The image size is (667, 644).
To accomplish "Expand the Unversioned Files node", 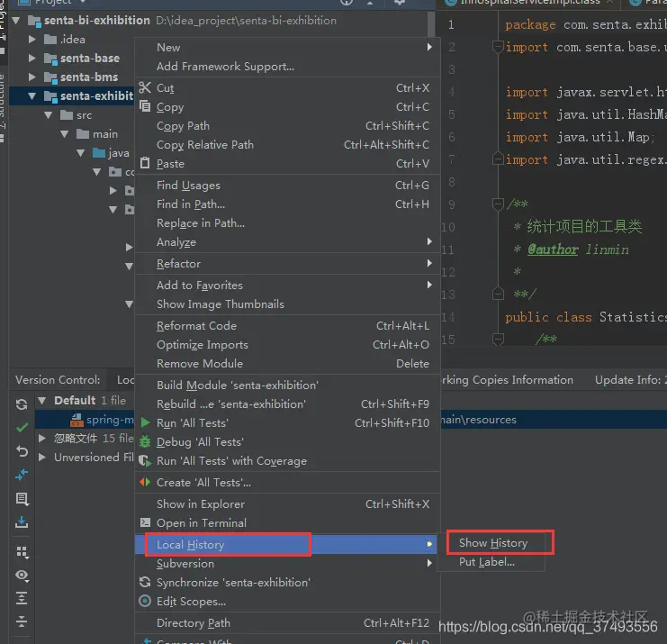I will (41, 458).
